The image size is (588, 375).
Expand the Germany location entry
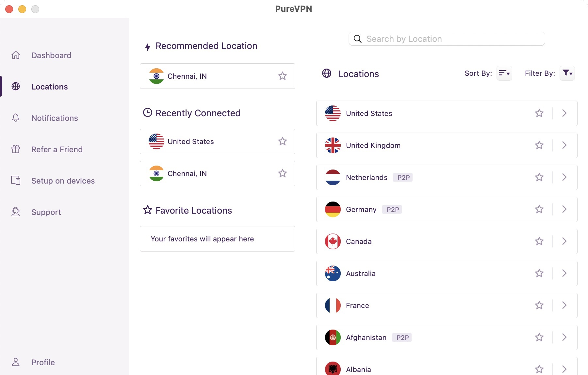(564, 209)
